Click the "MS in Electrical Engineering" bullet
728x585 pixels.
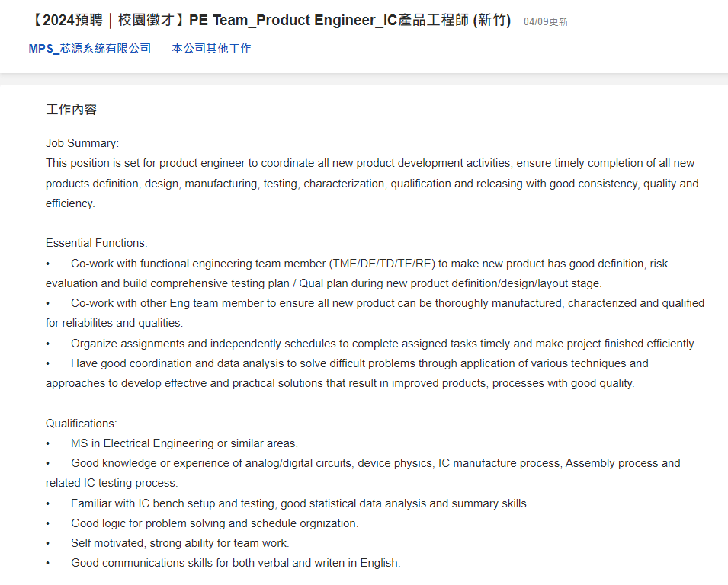click(184, 443)
